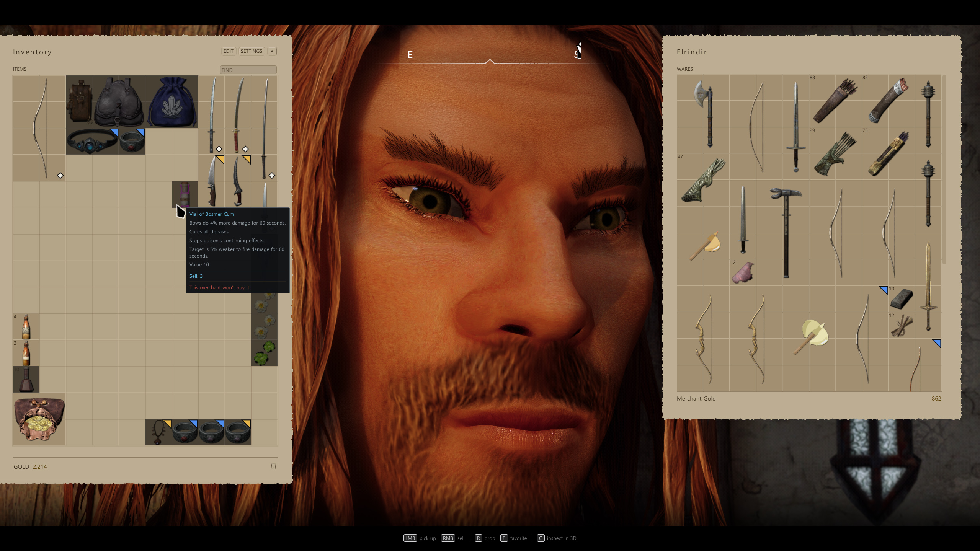Buy the arrow quiver with count 82
The image size is (980, 551).
click(x=888, y=101)
